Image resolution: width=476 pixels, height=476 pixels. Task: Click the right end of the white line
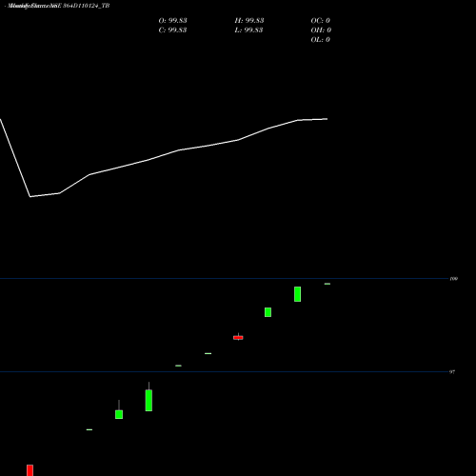327,119
